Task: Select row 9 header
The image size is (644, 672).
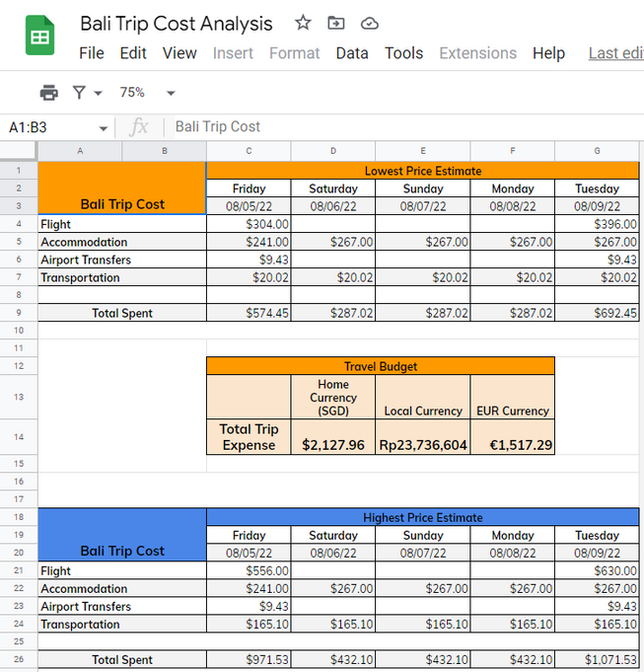Action: point(19,313)
